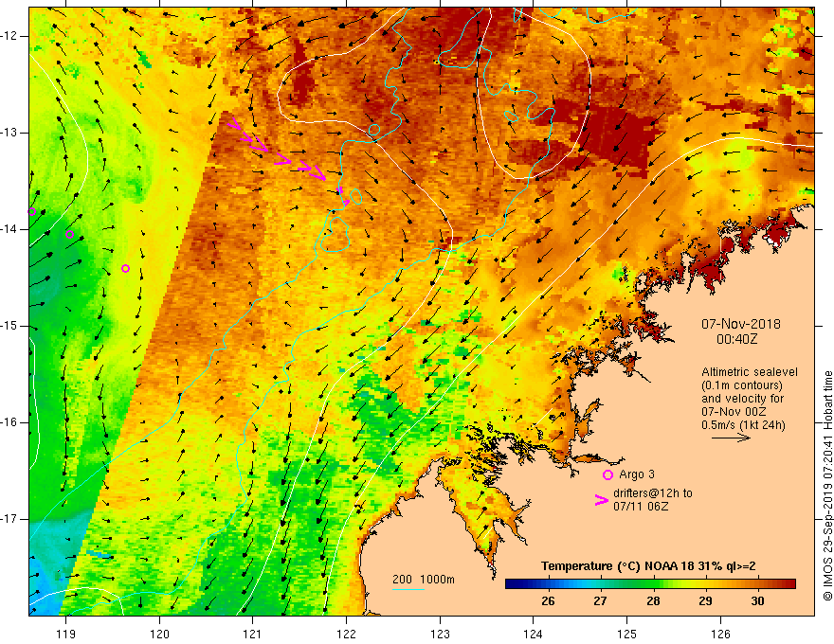
Task: Click the 0.5m/s velocity scale arrow
Action: click(732, 438)
